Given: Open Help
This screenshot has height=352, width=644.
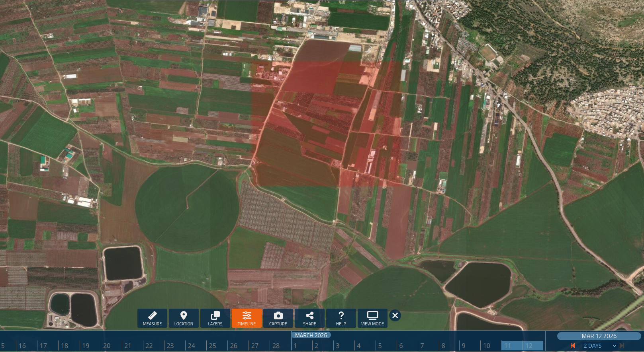Looking at the screenshot, I should coord(341,318).
